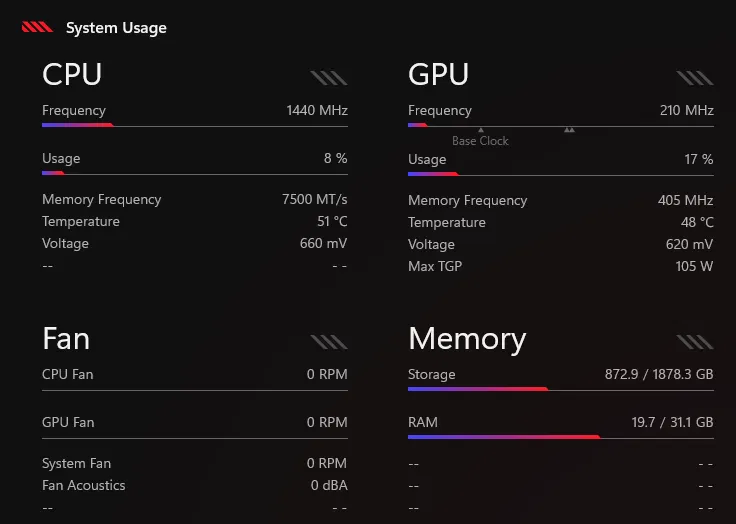This screenshot has width=736, height=524.
Task: Click the CPU Fan 0 RPM reading
Action: click(327, 374)
